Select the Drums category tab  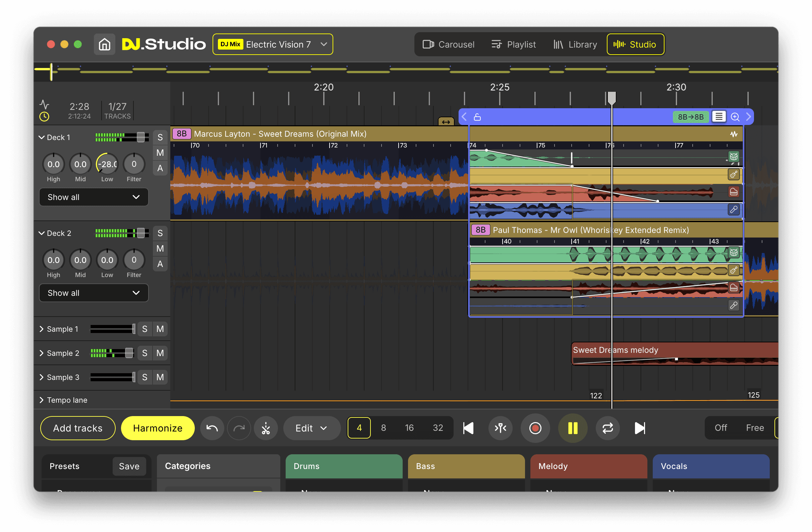344,466
